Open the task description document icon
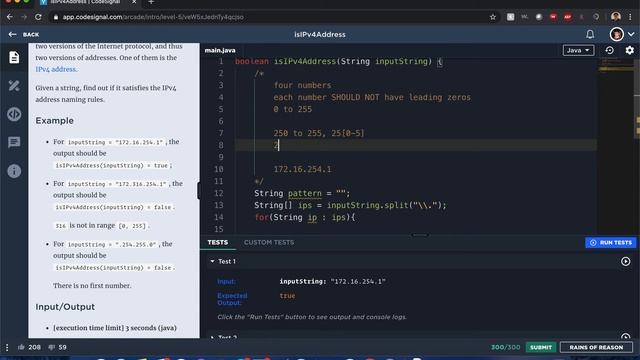Screen dimensions: 640x360 [14, 57]
